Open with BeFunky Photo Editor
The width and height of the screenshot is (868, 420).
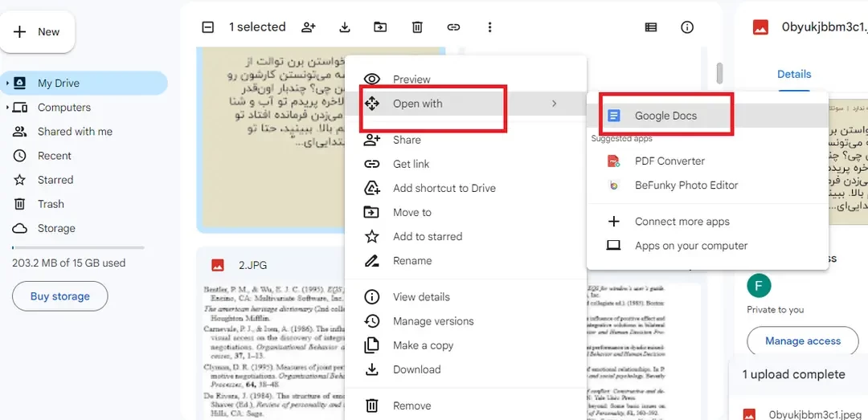(707, 186)
